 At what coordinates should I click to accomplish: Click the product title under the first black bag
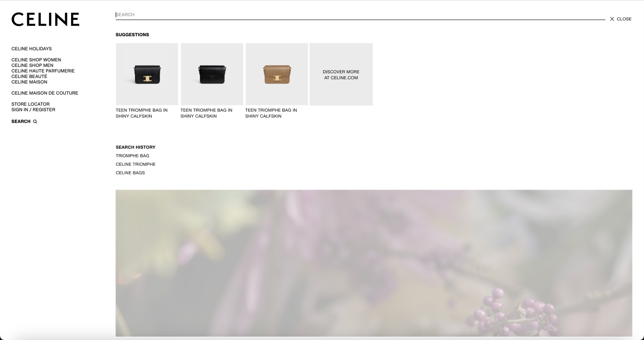[142, 113]
